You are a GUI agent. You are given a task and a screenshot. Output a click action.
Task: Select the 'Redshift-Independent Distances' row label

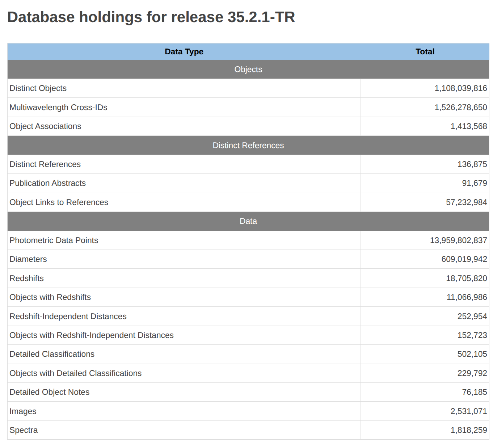tap(68, 317)
